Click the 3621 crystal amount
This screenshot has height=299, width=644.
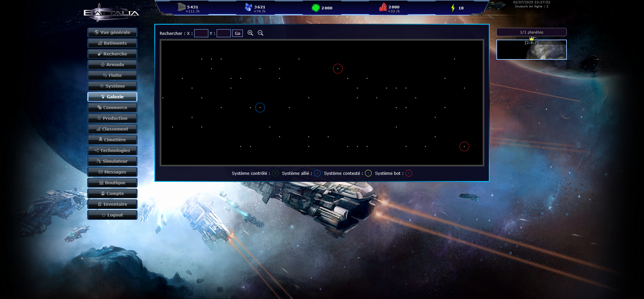click(260, 7)
